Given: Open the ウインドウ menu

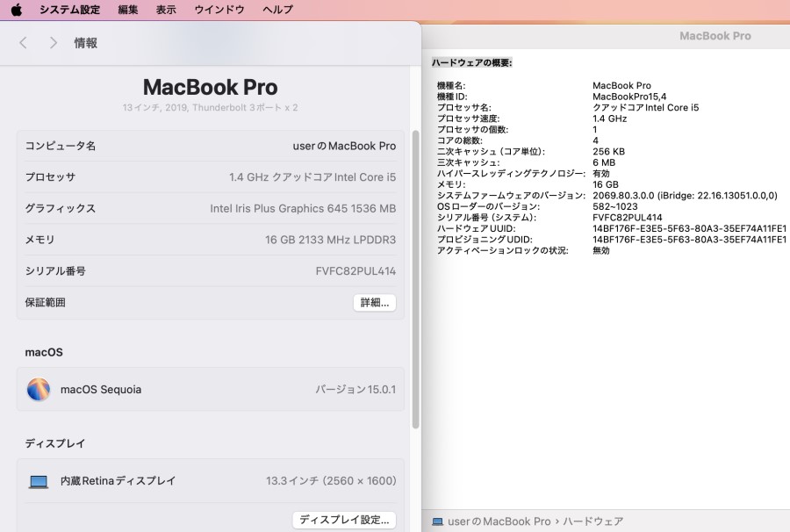Looking at the screenshot, I should (219, 10).
